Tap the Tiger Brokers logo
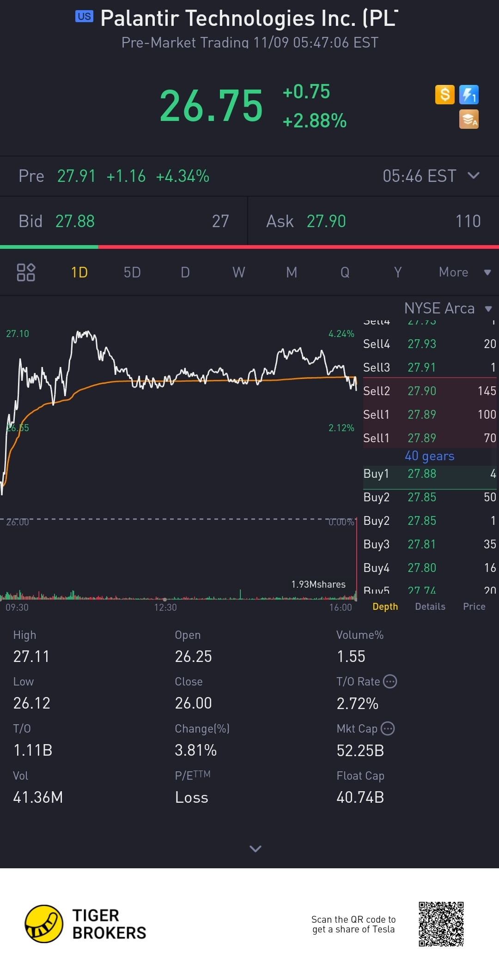Image resolution: width=499 pixels, height=980 pixels. coord(86,924)
